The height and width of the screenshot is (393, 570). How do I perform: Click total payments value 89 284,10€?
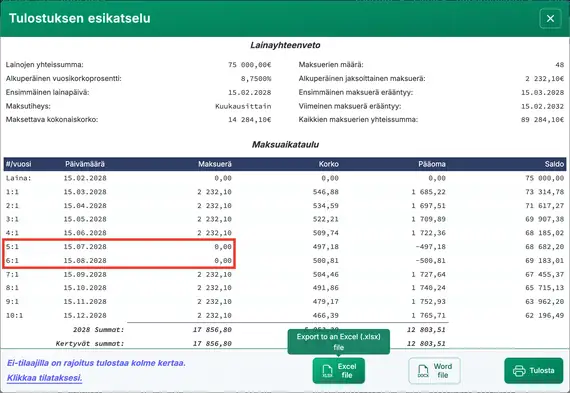pos(542,120)
